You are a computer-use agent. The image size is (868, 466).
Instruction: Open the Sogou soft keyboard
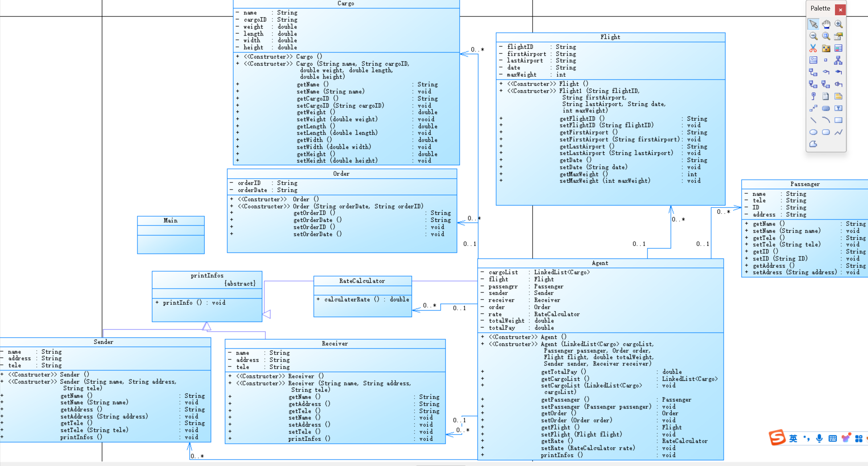[832, 438]
